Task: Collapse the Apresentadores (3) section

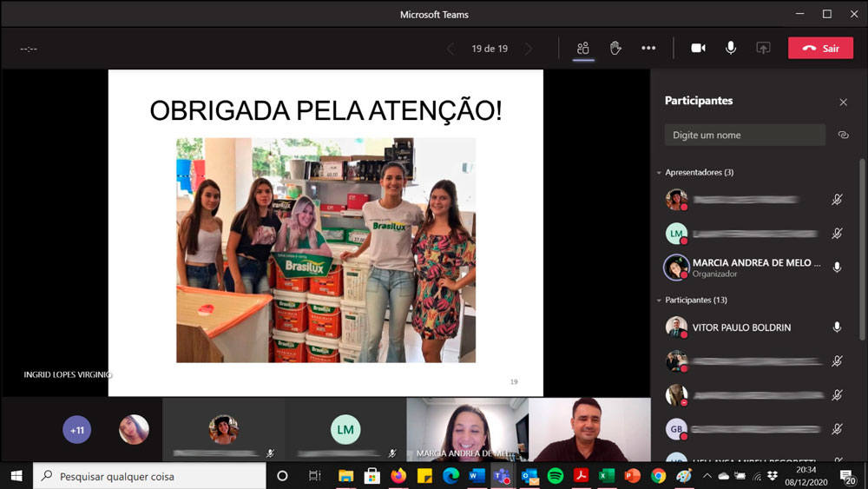Action: tap(659, 173)
